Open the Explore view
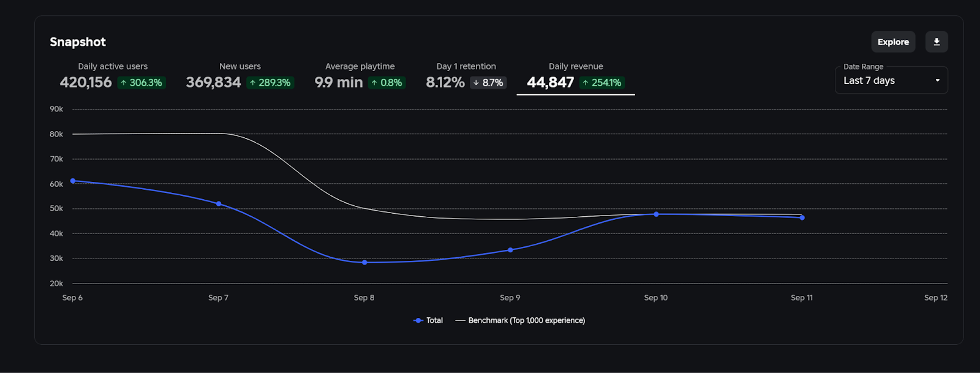This screenshot has width=980, height=373. pos(893,42)
